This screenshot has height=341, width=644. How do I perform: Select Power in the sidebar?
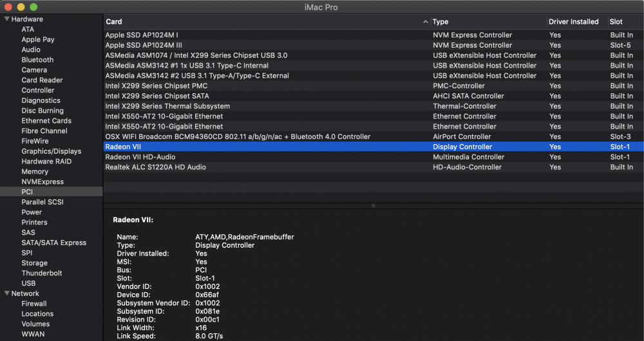32,212
